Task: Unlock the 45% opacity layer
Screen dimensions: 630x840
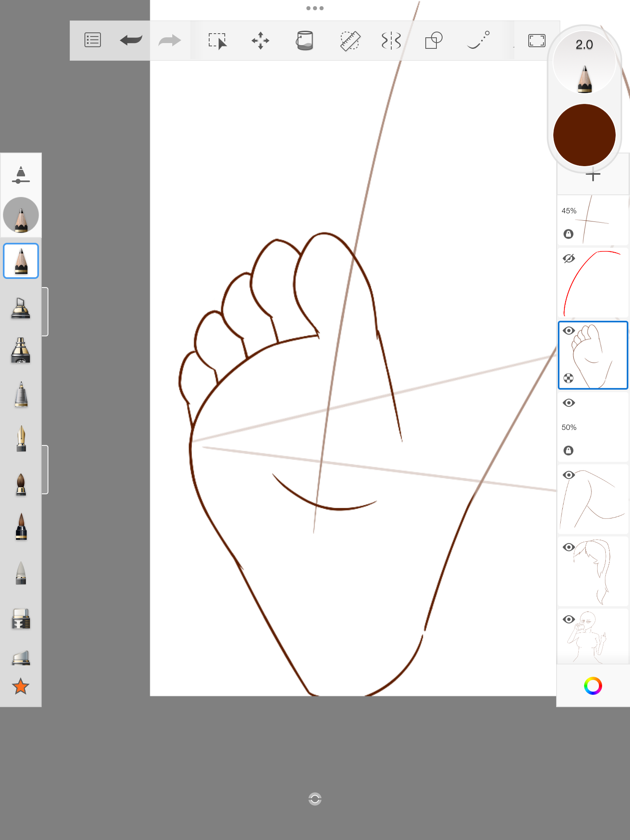Action: click(568, 234)
